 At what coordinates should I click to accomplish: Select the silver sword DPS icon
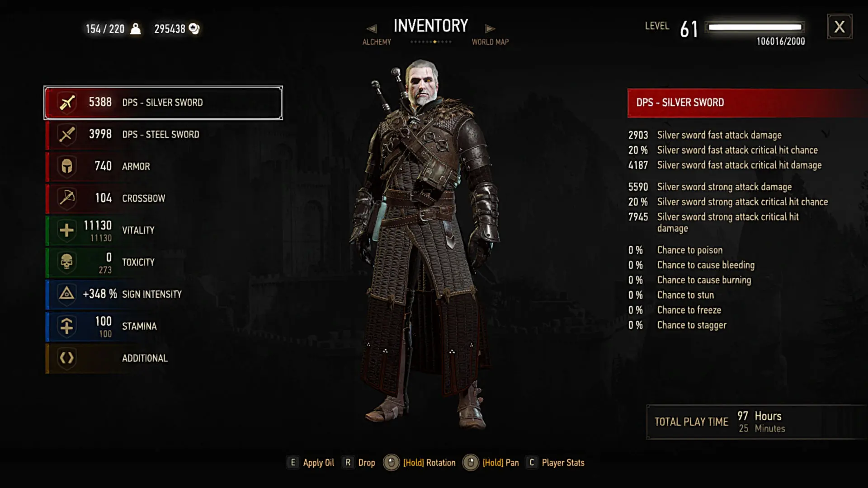[67, 103]
